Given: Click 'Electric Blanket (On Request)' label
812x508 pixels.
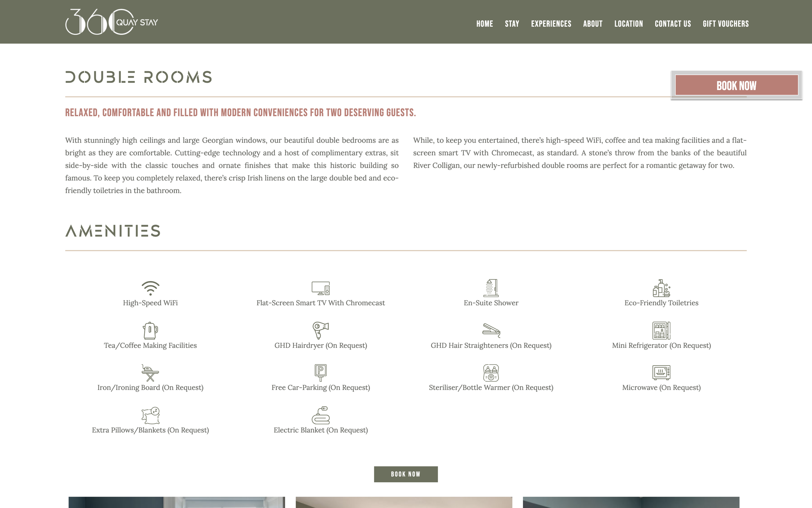Looking at the screenshot, I should tap(321, 430).
